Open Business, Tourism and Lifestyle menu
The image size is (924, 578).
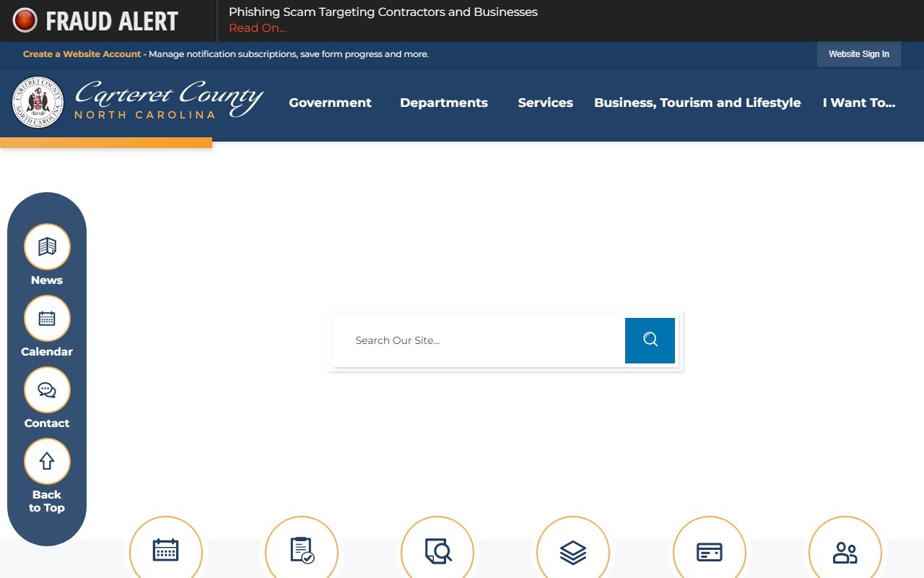697,103
